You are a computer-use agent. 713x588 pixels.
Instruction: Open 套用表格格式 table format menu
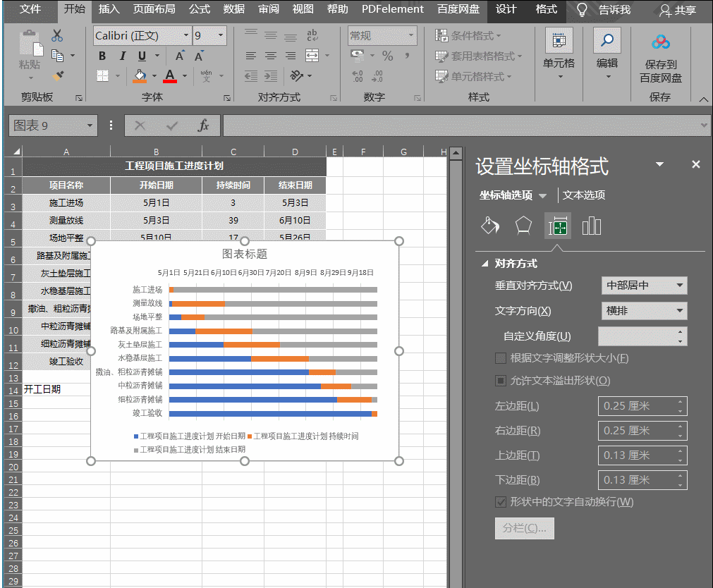[478, 56]
